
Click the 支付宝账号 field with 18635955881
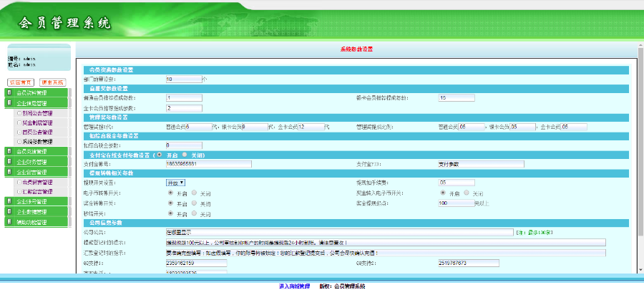(208, 164)
